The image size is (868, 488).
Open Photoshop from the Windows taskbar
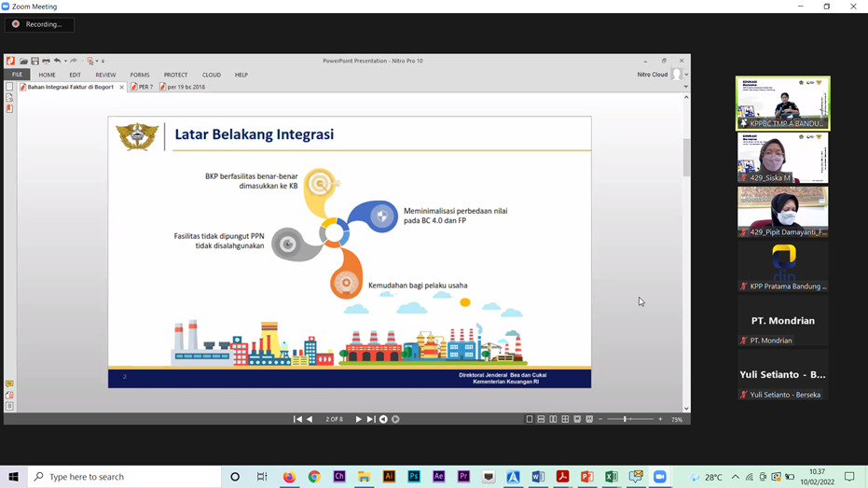tap(414, 477)
